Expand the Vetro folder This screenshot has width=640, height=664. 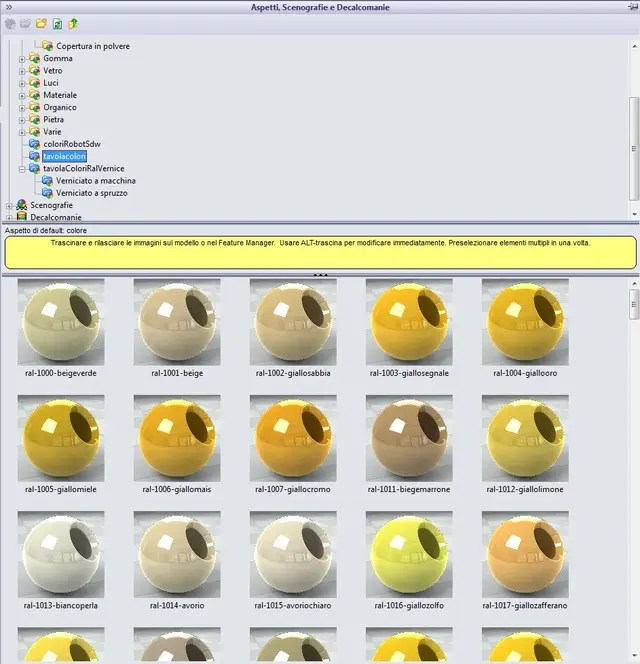[22, 72]
